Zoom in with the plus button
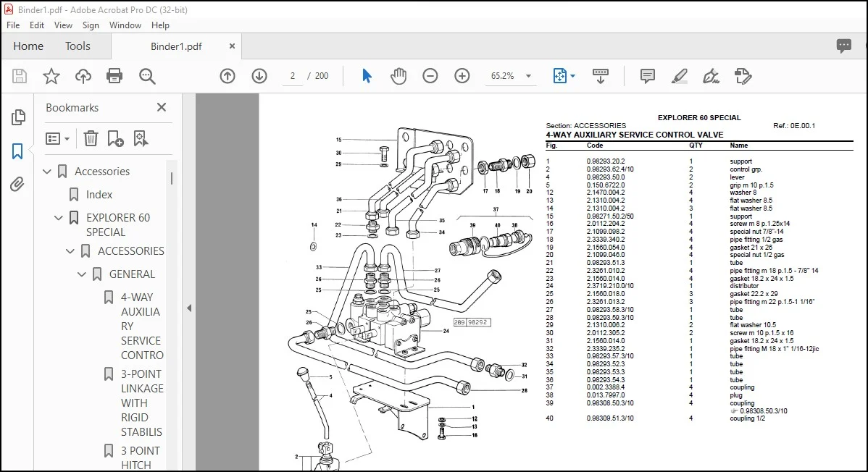The image size is (868, 472). point(462,76)
